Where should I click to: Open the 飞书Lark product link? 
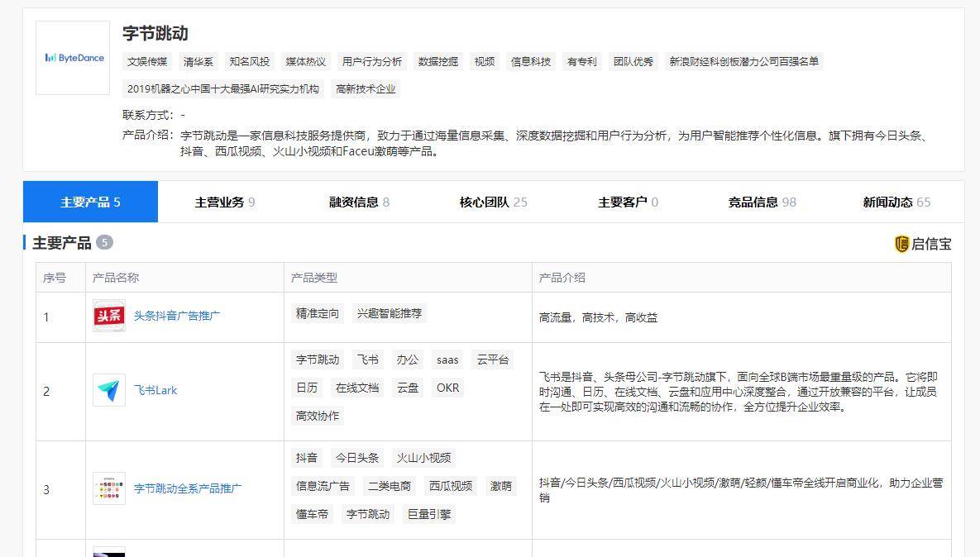pyautogui.click(x=155, y=390)
